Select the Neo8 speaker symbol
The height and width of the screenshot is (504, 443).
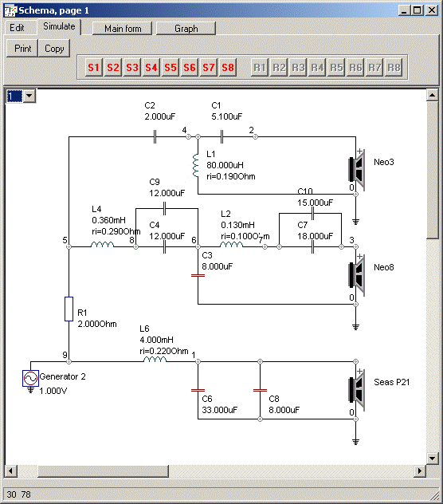(357, 275)
